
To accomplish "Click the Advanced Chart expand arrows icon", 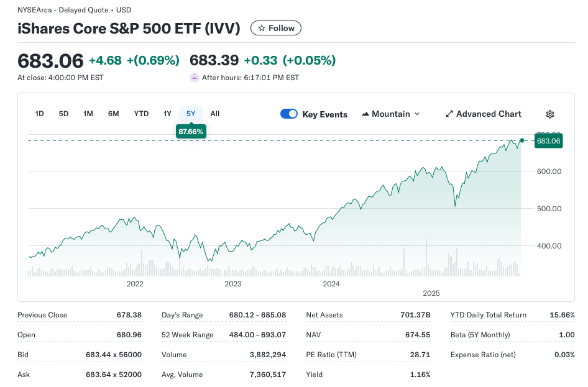I will (x=449, y=114).
